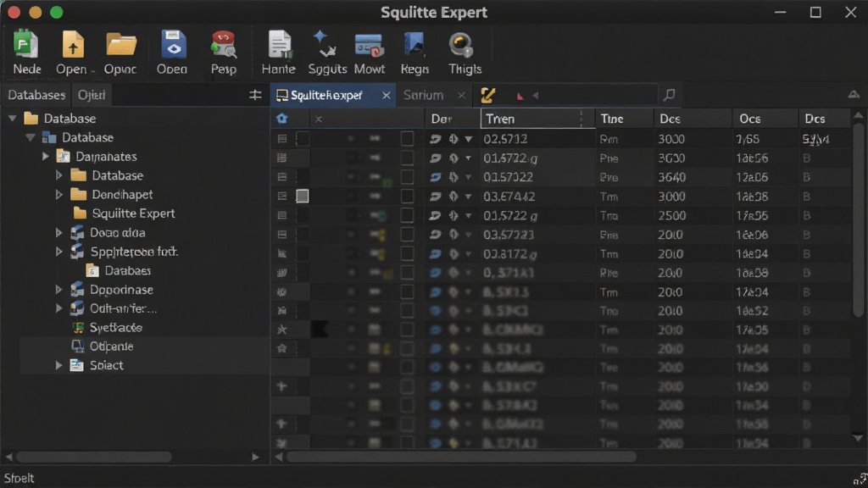Image resolution: width=868 pixels, height=488 pixels.
Task: Sort by the Der column header
Action: (453, 119)
